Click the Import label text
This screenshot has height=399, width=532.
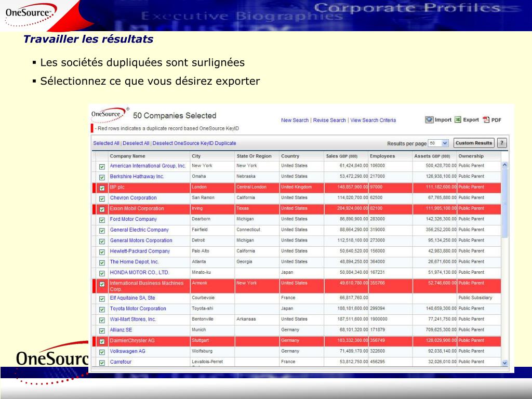443,120
